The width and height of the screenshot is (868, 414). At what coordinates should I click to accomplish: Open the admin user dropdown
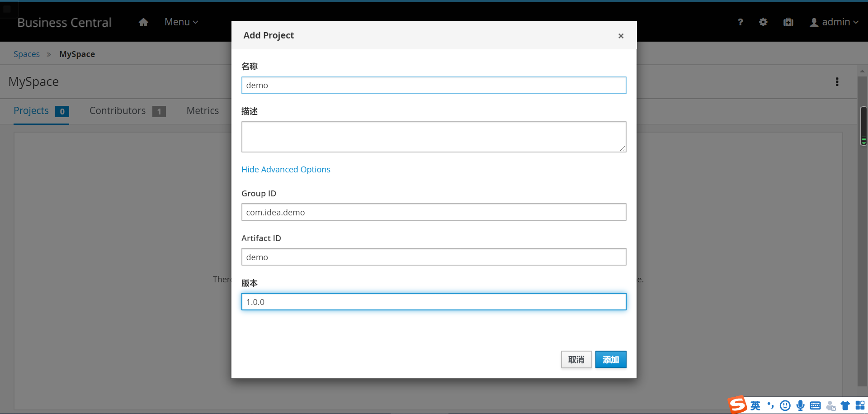point(834,22)
